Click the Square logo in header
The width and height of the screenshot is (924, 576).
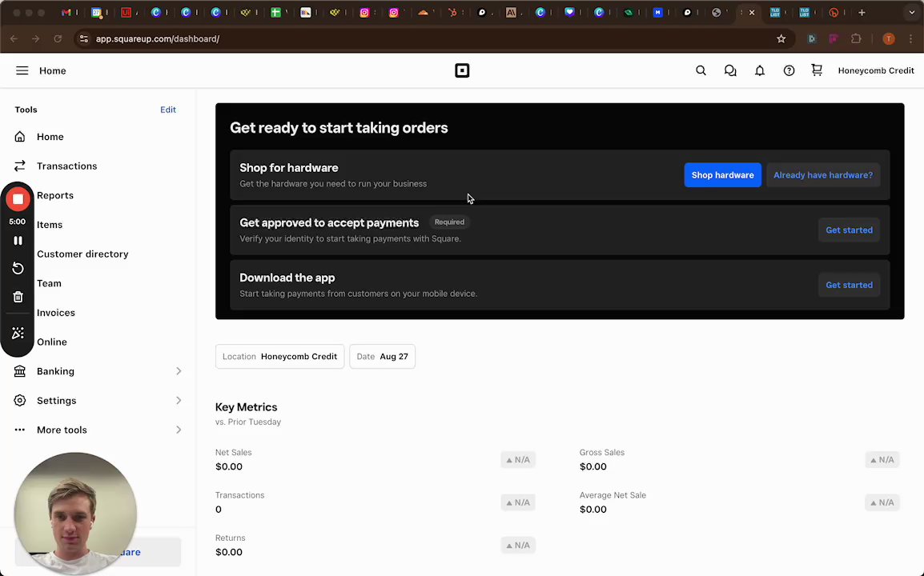pyautogui.click(x=462, y=71)
